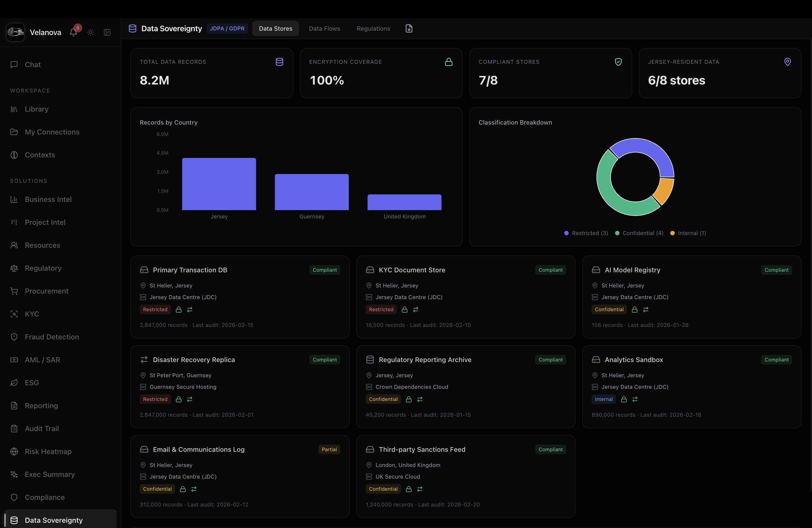
Task: Toggle the encryption lock on Primary Transaction DB
Action: 179,309
